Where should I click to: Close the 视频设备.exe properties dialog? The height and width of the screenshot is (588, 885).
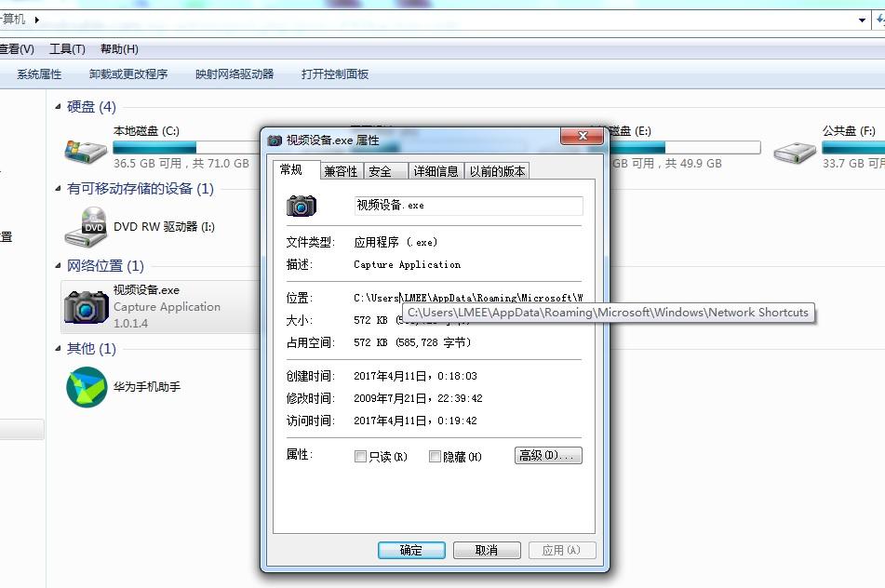[x=582, y=136]
